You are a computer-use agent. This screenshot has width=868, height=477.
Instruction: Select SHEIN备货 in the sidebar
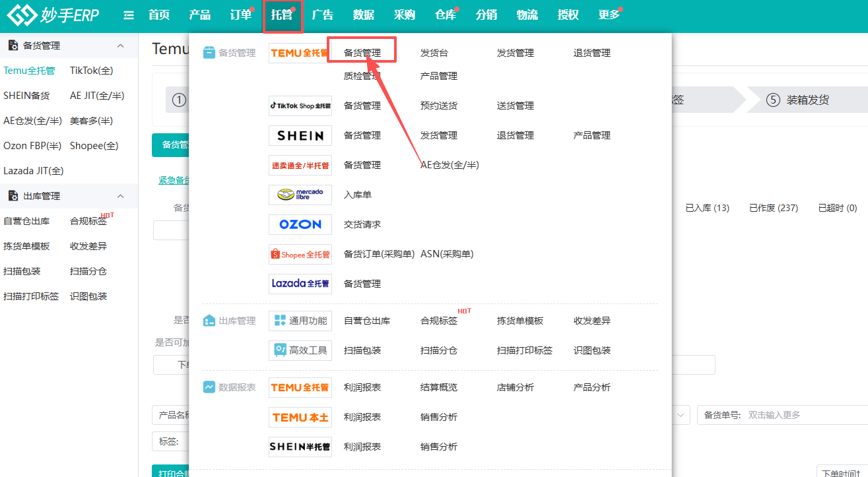[26, 96]
